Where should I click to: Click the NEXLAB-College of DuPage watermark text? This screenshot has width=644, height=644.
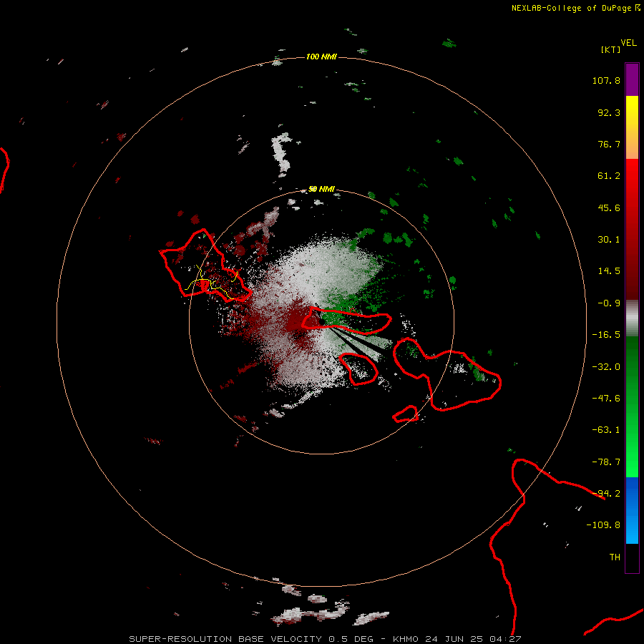click(x=571, y=8)
